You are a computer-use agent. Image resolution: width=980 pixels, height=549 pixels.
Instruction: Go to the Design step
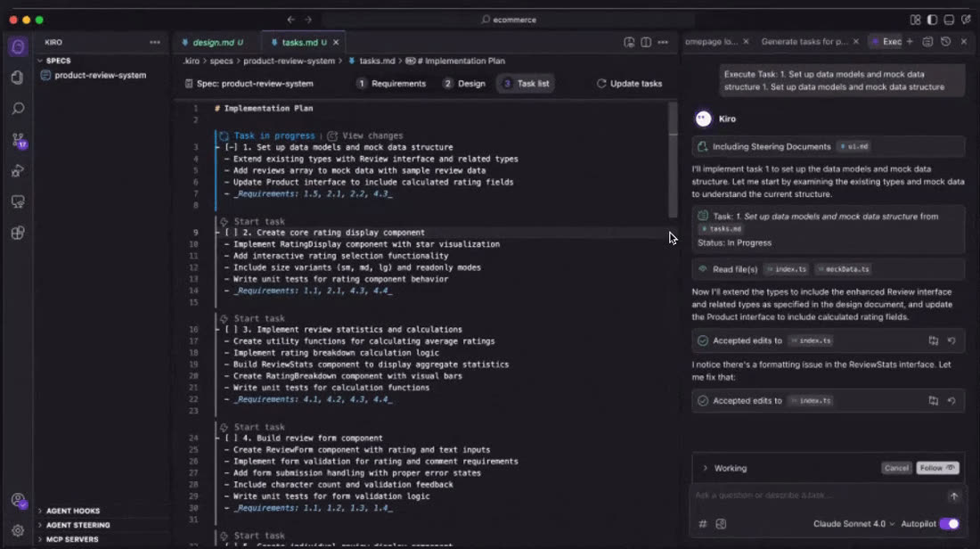464,84
